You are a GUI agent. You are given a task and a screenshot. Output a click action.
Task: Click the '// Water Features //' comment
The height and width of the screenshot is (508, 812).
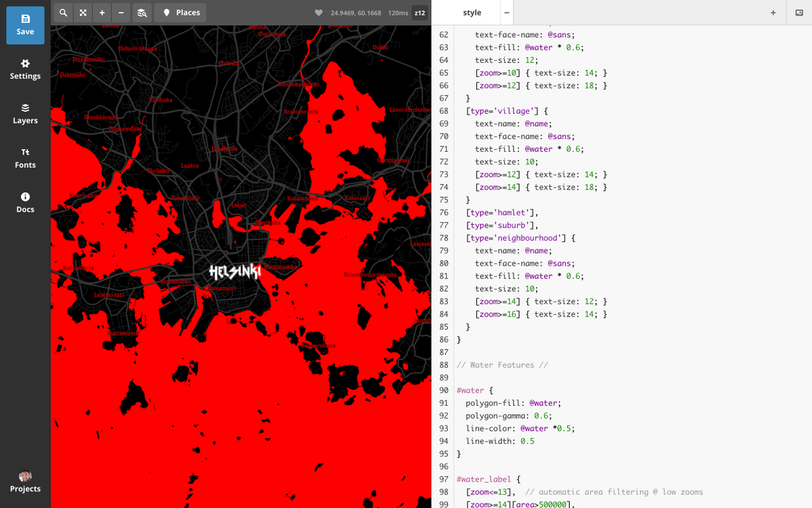pos(501,365)
